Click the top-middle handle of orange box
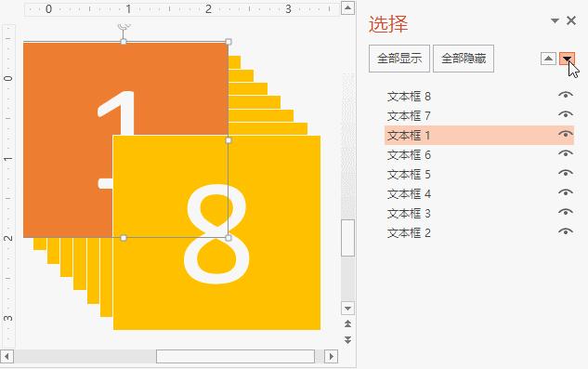Image resolution: width=588 pixels, height=369 pixels. click(x=124, y=42)
